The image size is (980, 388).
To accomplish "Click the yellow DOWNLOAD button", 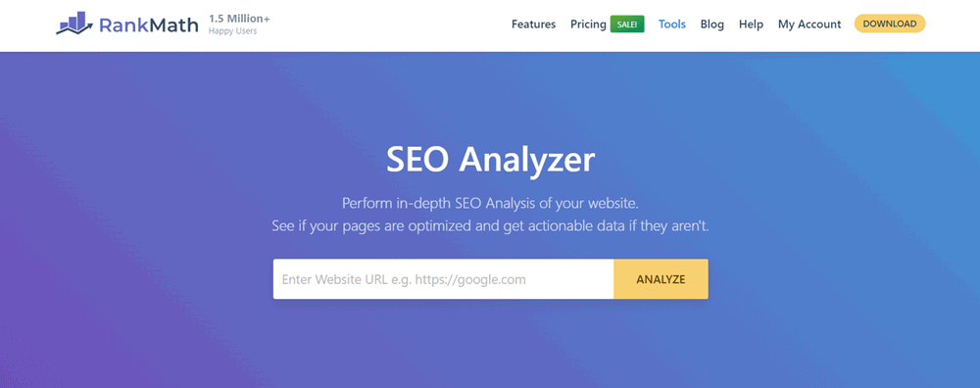I will pos(890,24).
